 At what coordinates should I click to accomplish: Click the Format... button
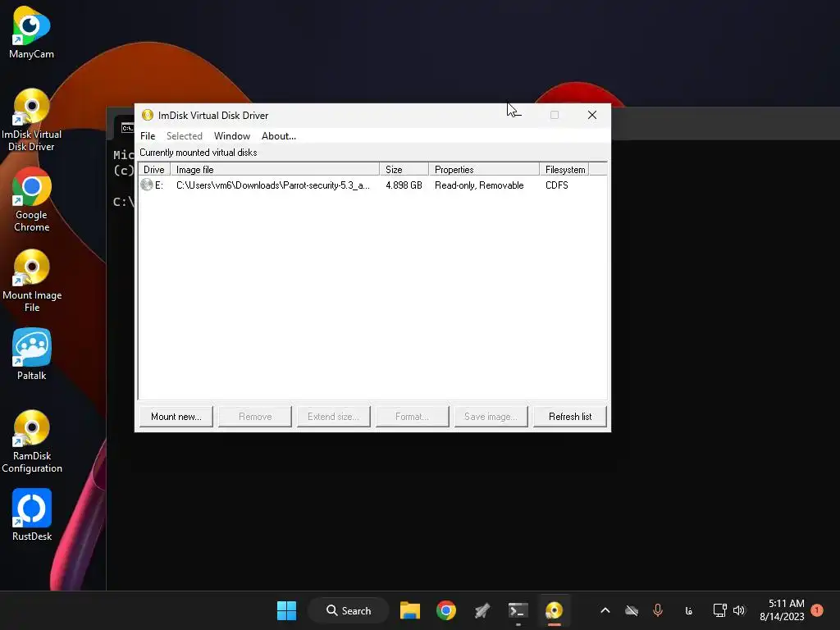[413, 416]
